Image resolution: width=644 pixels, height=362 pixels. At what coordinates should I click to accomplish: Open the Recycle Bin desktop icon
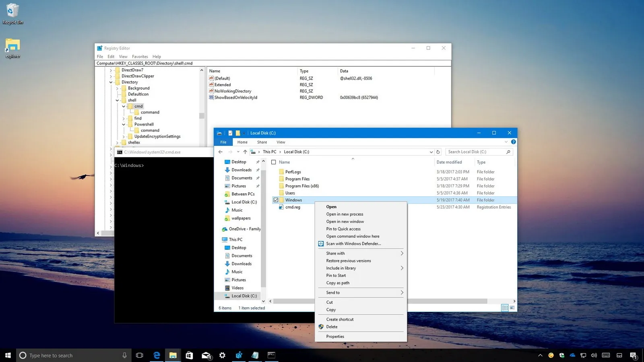click(12, 14)
